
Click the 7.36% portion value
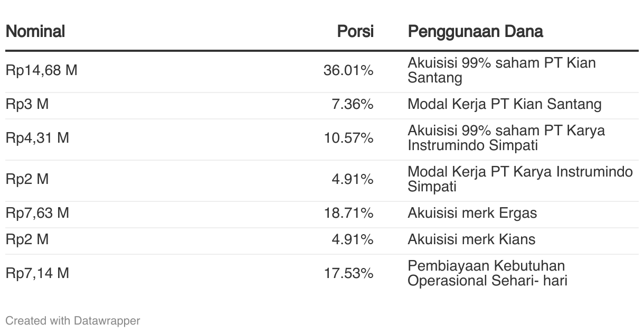click(x=352, y=104)
